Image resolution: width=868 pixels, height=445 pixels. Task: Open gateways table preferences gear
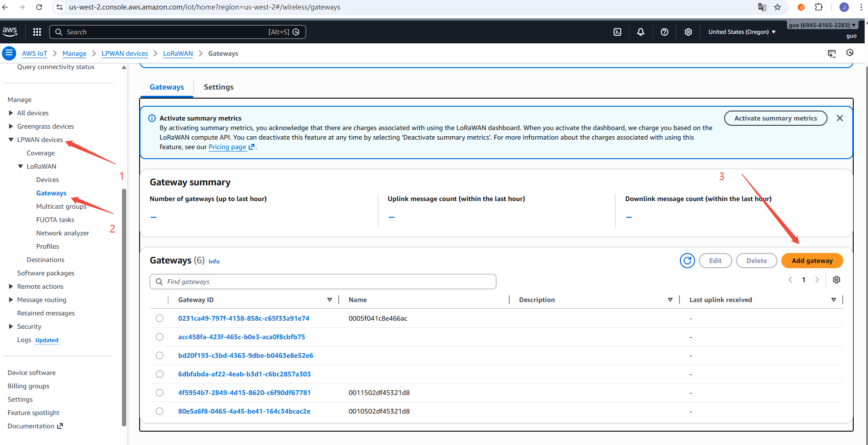[x=837, y=280]
